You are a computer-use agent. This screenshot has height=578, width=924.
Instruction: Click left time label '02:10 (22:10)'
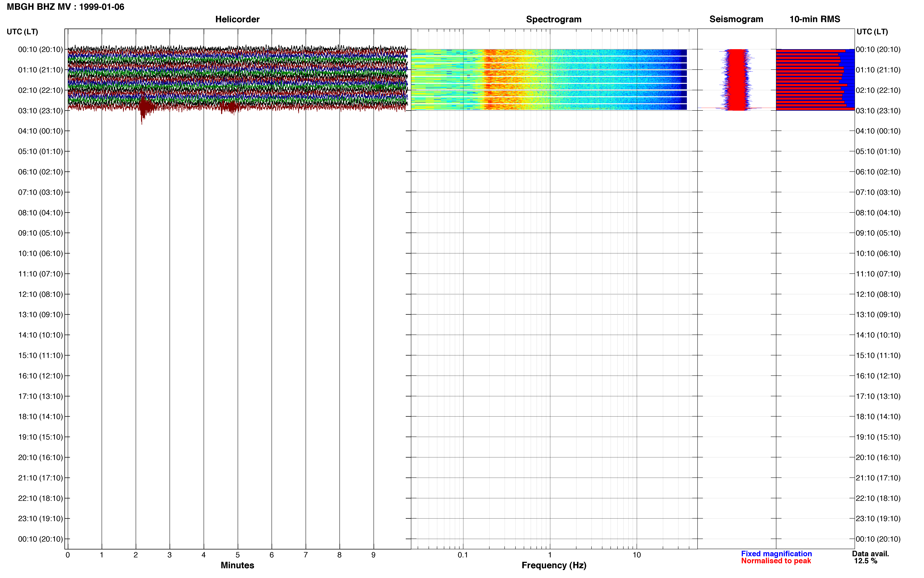coord(40,90)
